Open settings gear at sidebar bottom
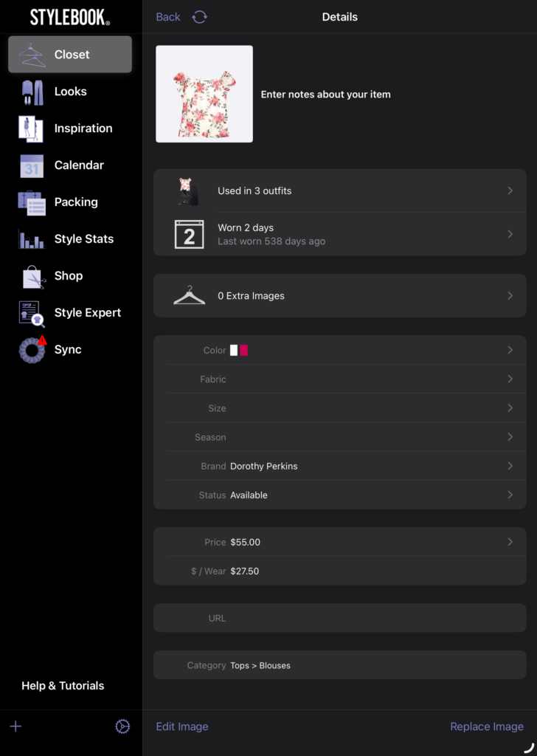The width and height of the screenshot is (537, 756). pyautogui.click(x=122, y=726)
